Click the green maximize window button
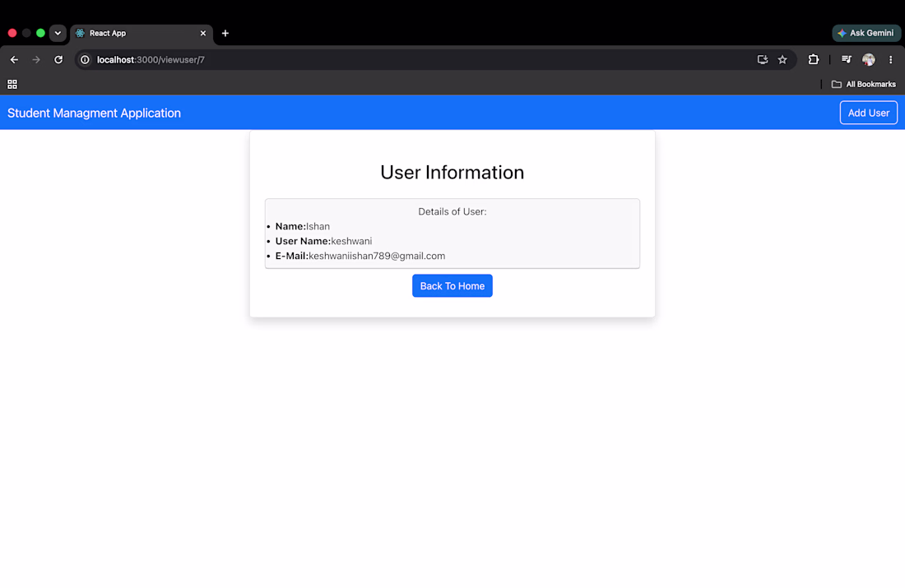This screenshot has height=588, width=905. [40, 33]
